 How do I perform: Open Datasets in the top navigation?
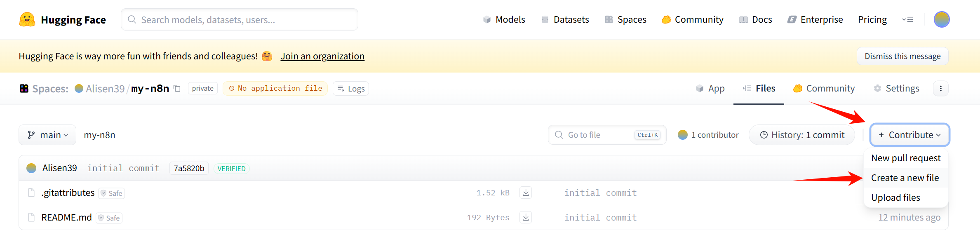(565, 19)
